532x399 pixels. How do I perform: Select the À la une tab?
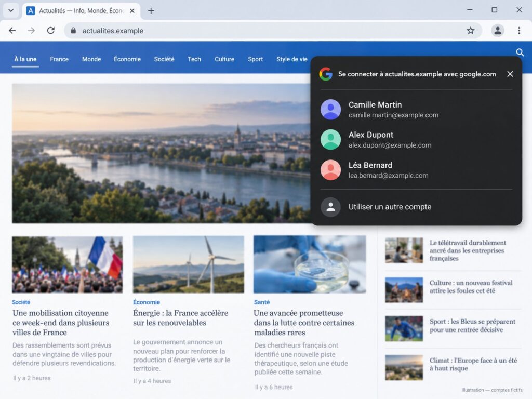coord(25,59)
